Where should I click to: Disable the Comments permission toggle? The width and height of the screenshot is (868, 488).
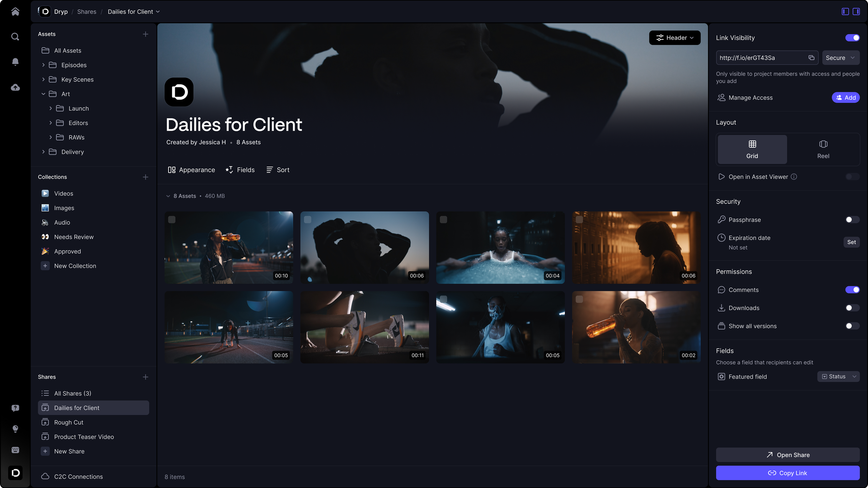[x=852, y=290]
